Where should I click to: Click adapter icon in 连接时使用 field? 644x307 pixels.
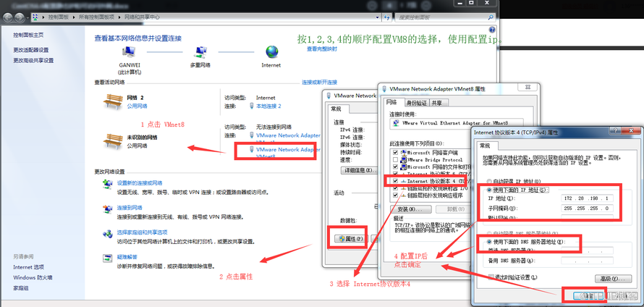pos(396,123)
